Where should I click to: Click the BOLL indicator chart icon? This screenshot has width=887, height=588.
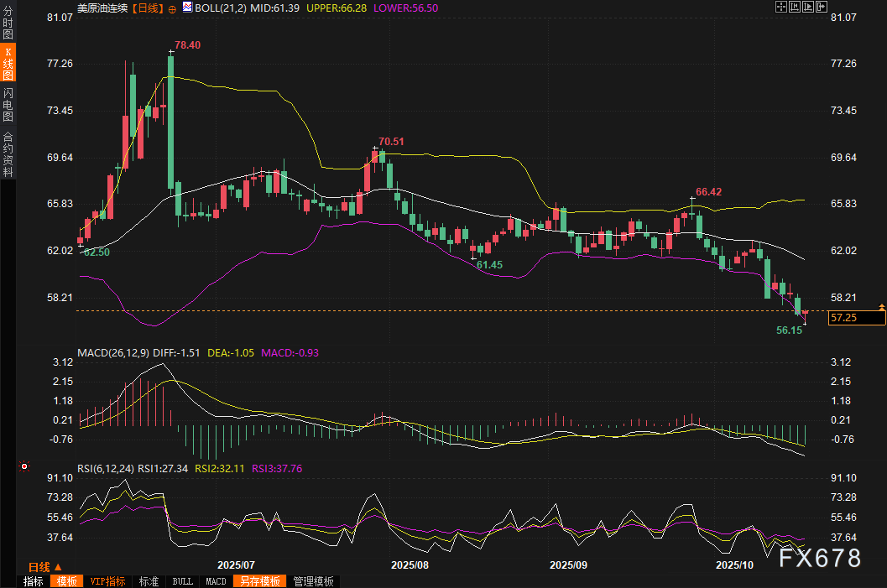(187, 8)
